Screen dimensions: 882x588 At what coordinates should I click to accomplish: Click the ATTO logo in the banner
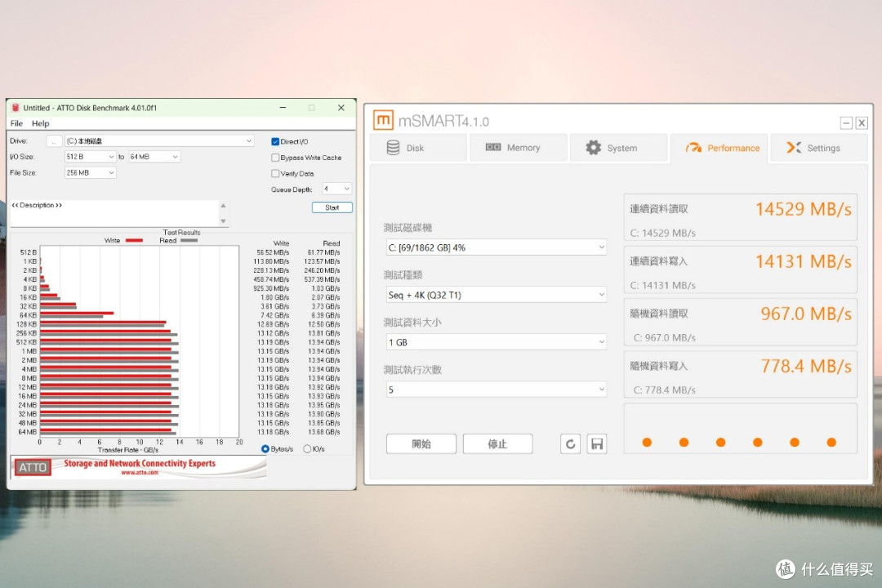(32, 467)
